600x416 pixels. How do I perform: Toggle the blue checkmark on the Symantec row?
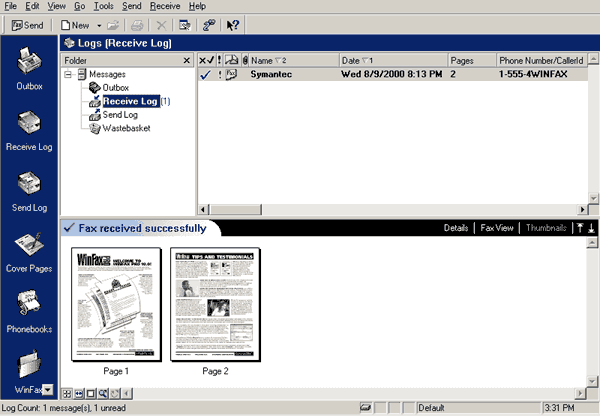(x=205, y=75)
